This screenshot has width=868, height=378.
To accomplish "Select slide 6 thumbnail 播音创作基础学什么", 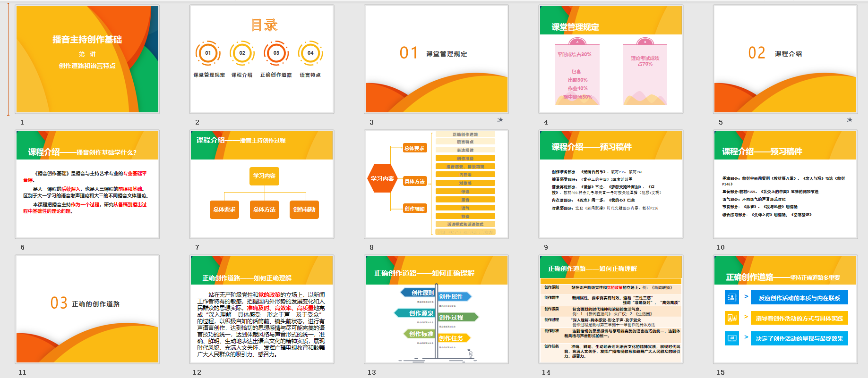I will pyautogui.click(x=87, y=185).
